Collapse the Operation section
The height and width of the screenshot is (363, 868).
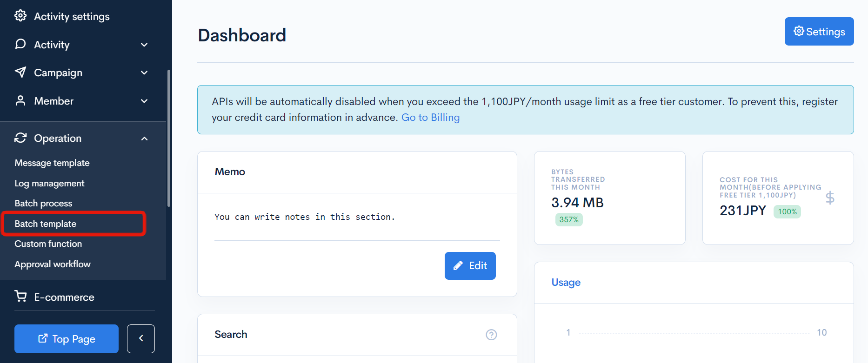[x=144, y=138]
